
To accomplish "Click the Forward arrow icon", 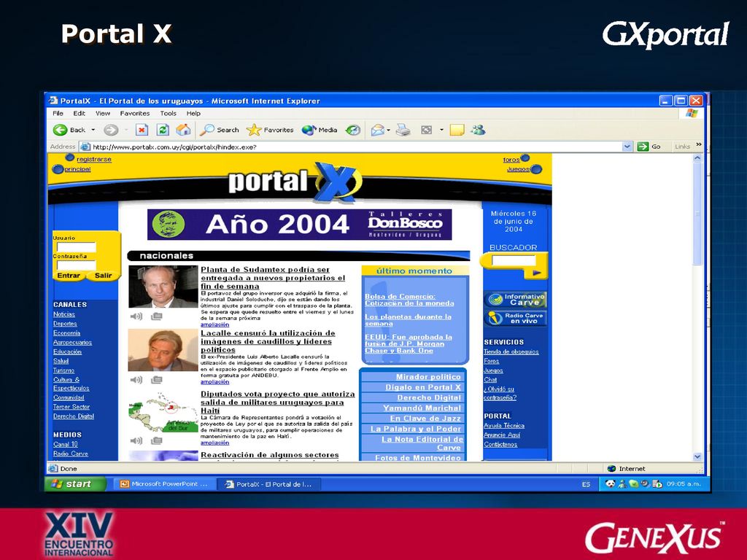I will pyautogui.click(x=111, y=130).
